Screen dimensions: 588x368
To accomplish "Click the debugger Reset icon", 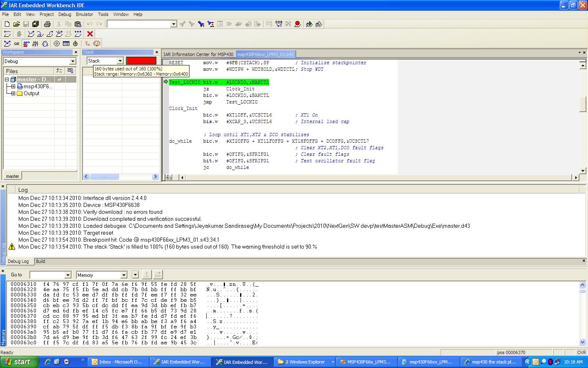I will 7,34.
